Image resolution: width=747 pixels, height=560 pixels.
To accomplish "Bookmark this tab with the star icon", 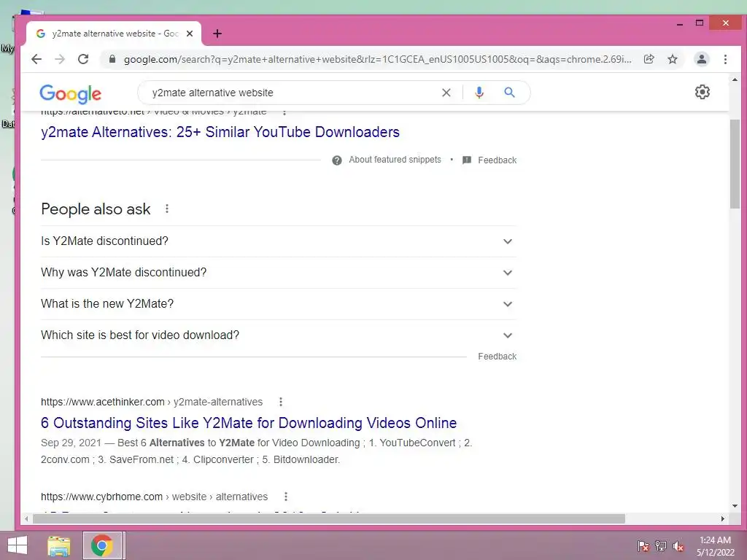I will 672,59.
